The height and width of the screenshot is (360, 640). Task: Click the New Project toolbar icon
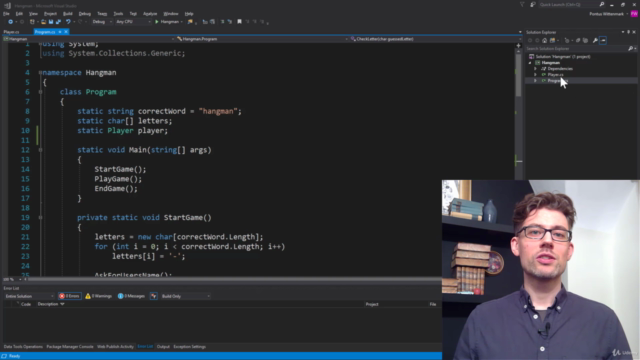click(32, 22)
